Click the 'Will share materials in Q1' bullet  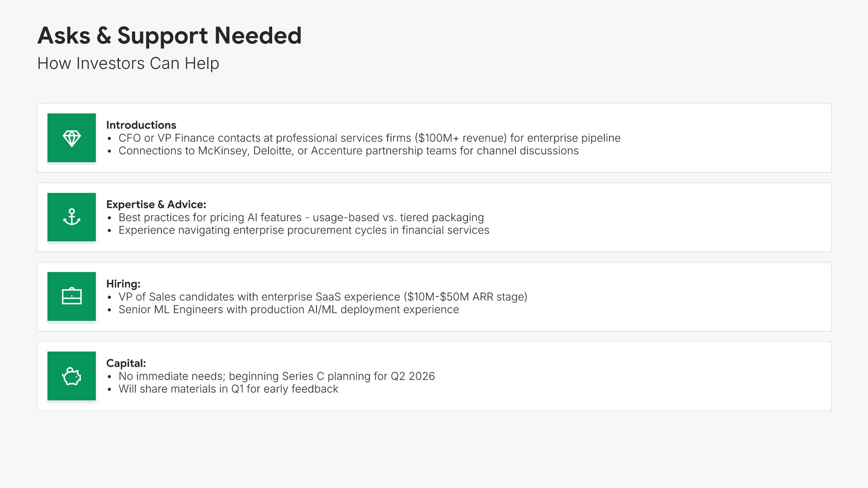[x=228, y=389]
